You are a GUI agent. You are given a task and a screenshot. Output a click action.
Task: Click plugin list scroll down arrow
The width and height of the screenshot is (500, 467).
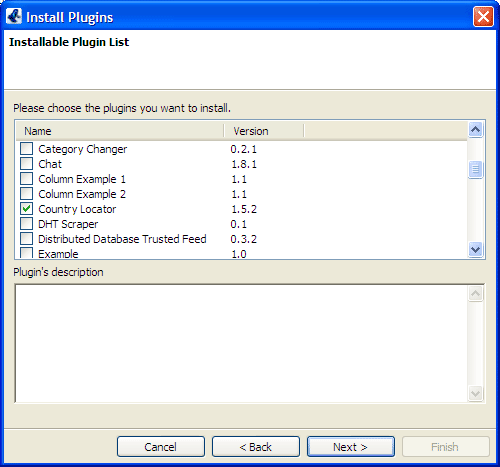point(475,249)
